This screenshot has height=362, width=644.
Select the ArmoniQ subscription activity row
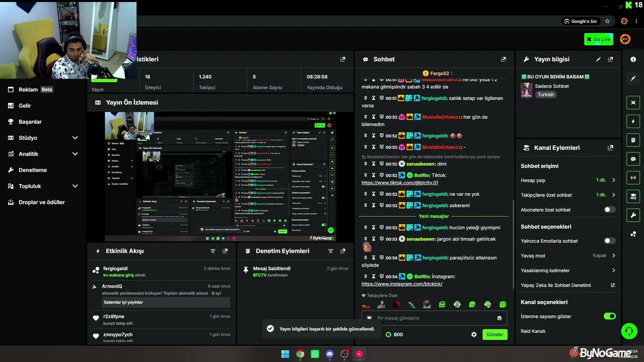pyautogui.click(x=162, y=294)
